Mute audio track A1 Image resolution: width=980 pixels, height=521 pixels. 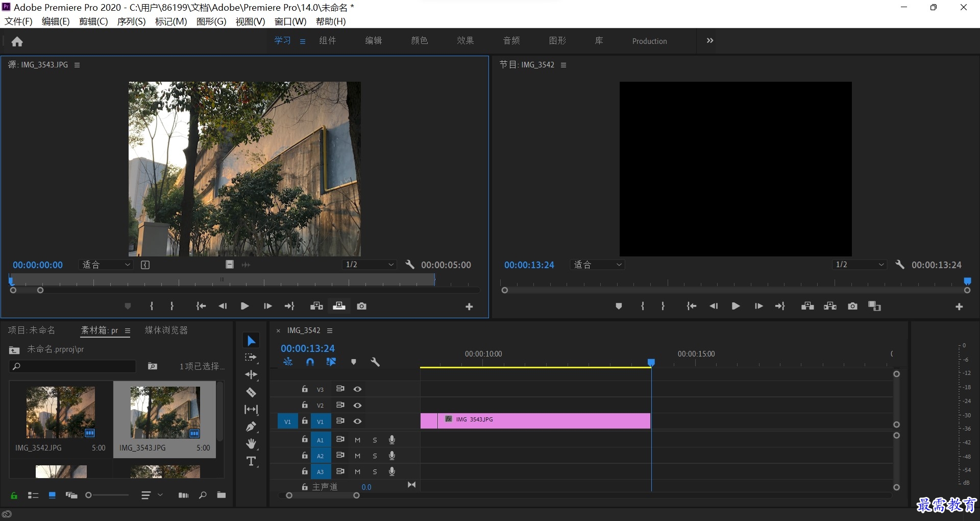click(x=357, y=440)
